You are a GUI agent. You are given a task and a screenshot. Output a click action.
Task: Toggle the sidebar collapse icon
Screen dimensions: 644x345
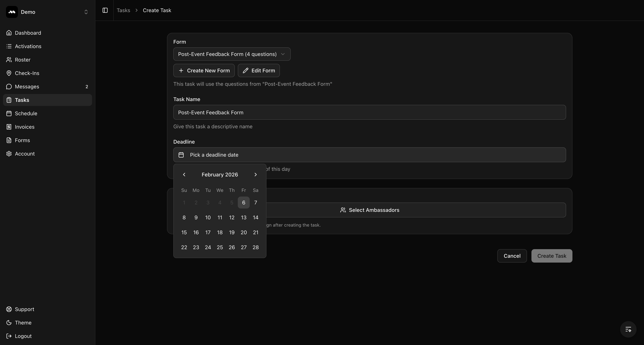coord(105,10)
